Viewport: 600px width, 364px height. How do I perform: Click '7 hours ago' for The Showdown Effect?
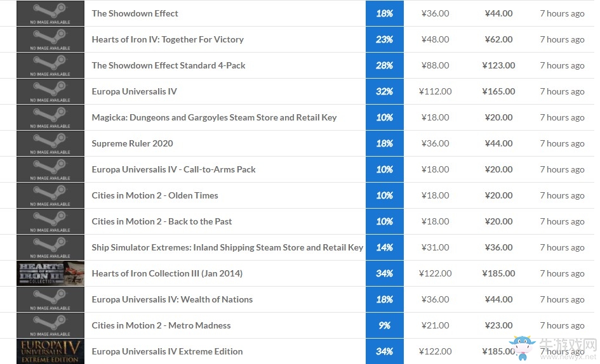(562, 13)
